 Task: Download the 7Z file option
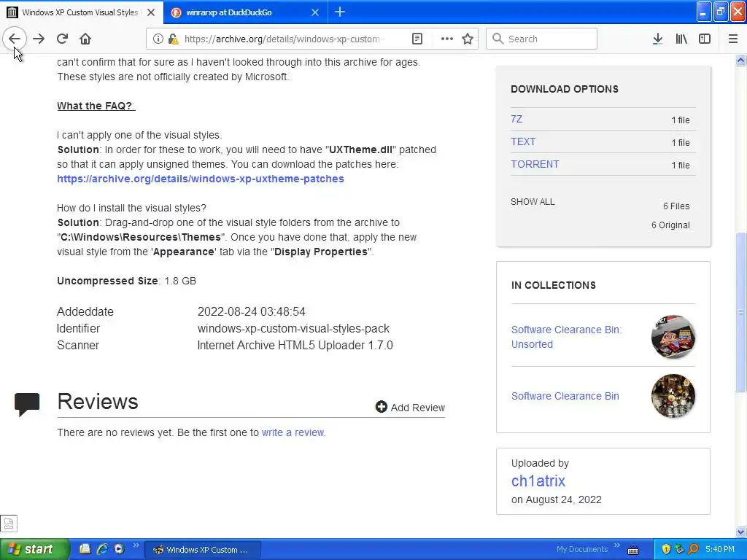[516, 119]
